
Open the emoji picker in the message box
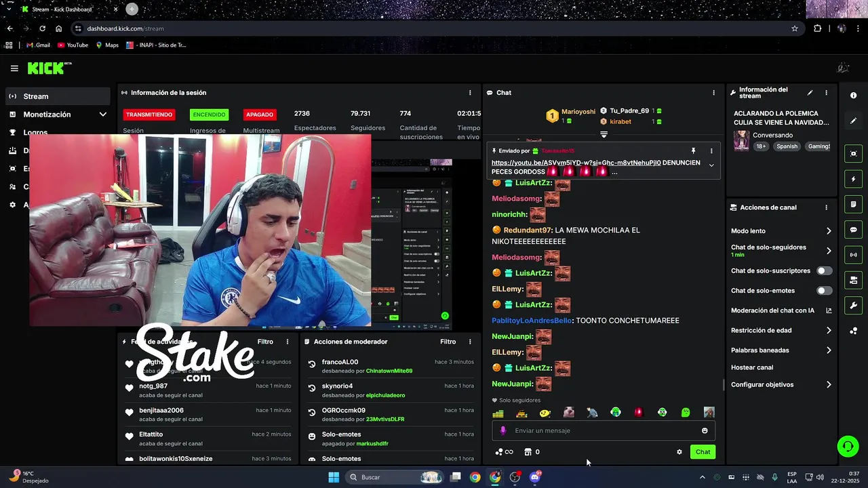coord(705,430)
